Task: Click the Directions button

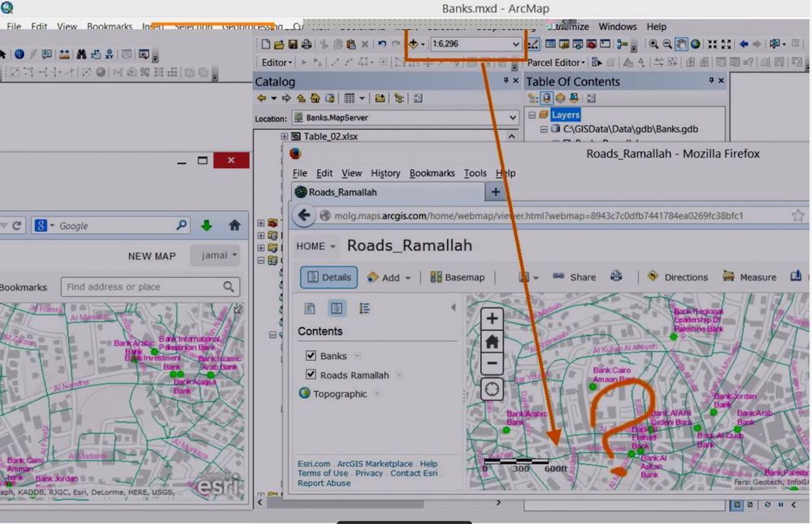Action: [x=677, y=277]
